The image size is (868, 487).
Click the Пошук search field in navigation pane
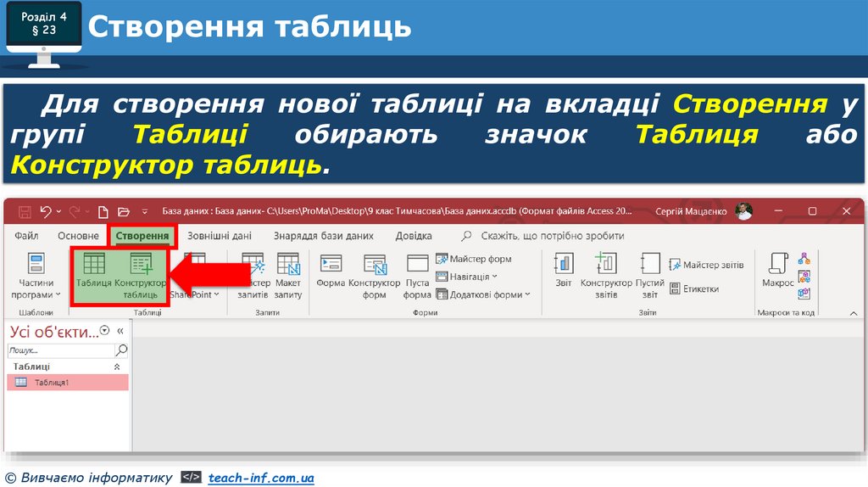pyautogui.click(x=60, y=350)
